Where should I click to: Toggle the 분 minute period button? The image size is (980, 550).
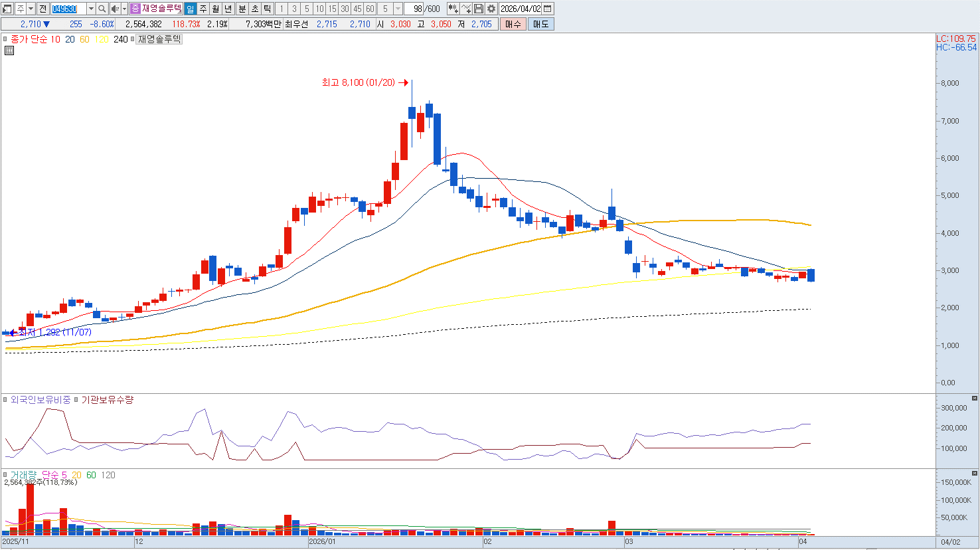click(x=242, y=9)
